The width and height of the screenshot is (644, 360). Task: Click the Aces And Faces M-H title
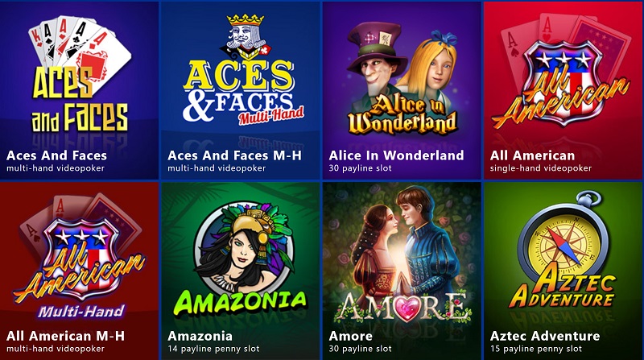tap(234, 155)
